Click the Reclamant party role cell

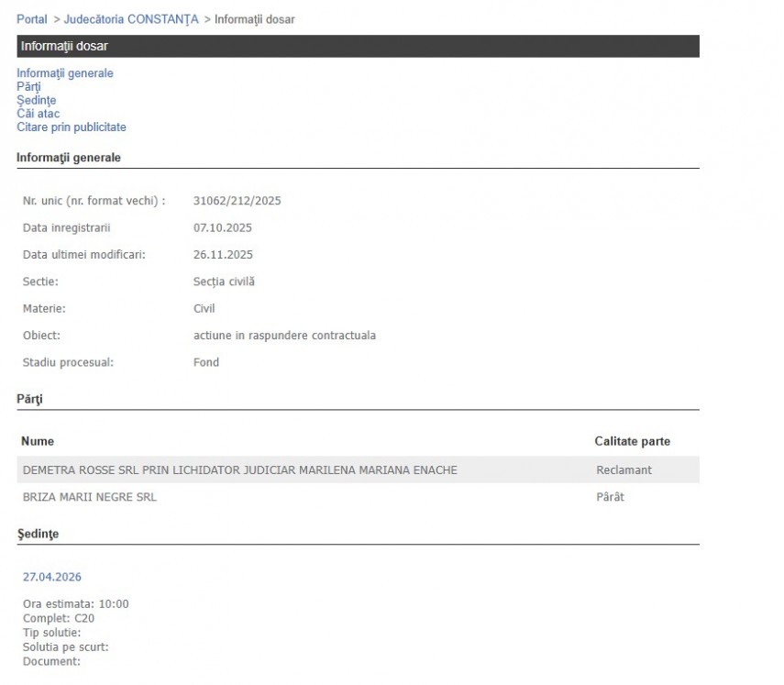tap(624, 470)
